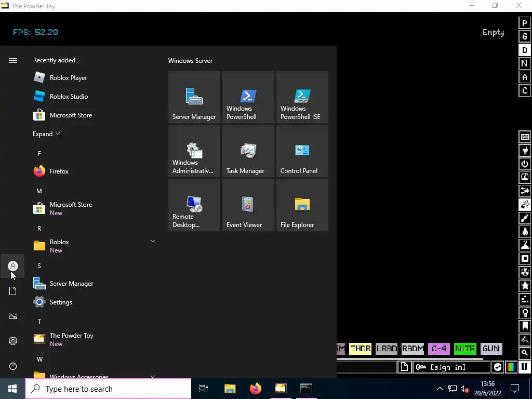Open the Radioactive category icon
The image size is (532, 399).
pyautogui.click(x=525, y=272)
